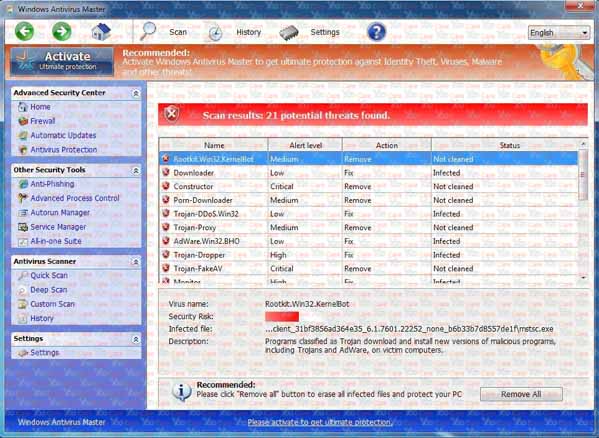599x438 pixels.
Task: Open the Home house icon in toolbar
Action: tap(101, 32)
